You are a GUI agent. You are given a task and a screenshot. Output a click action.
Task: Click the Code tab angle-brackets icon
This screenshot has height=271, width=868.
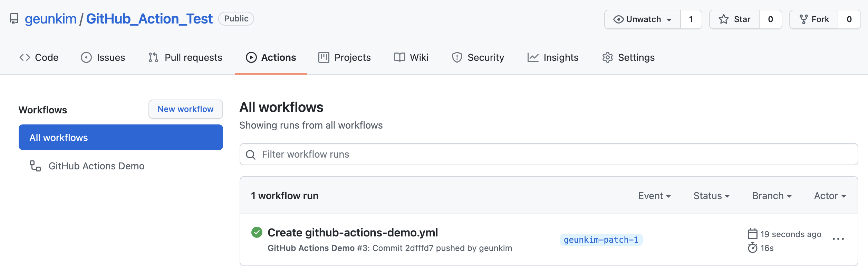tap(25, 57)
